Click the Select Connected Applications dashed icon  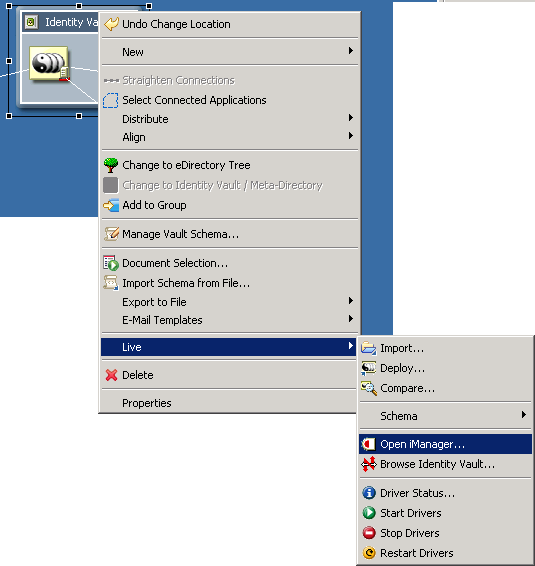coord(110,100)
